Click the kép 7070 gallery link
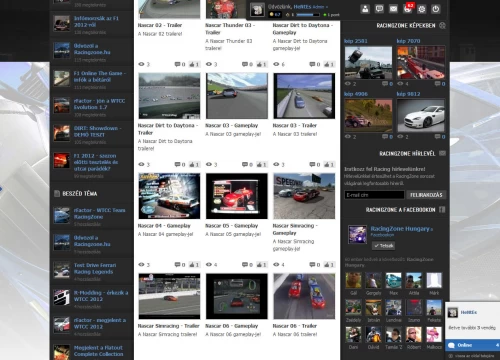Viewport: 500px width, 360px height. coord(408,41)
